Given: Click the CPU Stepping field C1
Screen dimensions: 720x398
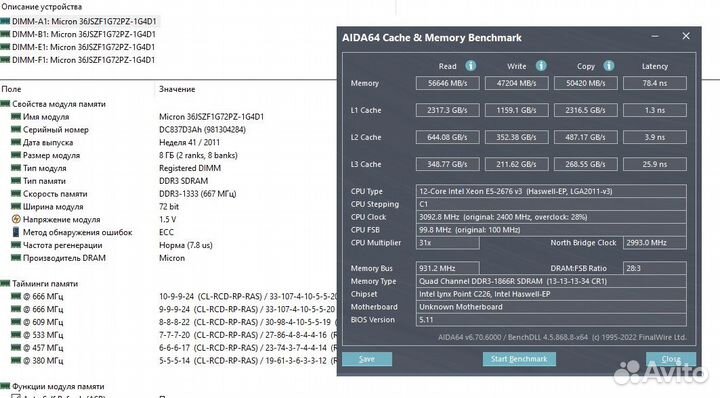Looking at the screenshot, I should [551, 204].
